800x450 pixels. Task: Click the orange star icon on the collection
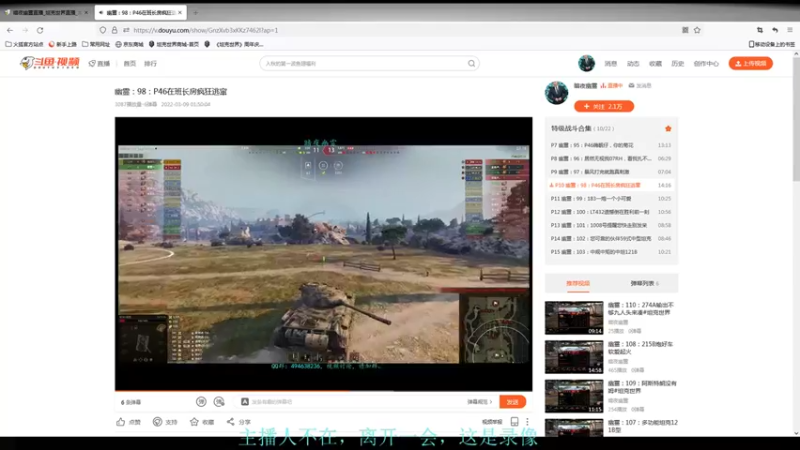[668, 129]
